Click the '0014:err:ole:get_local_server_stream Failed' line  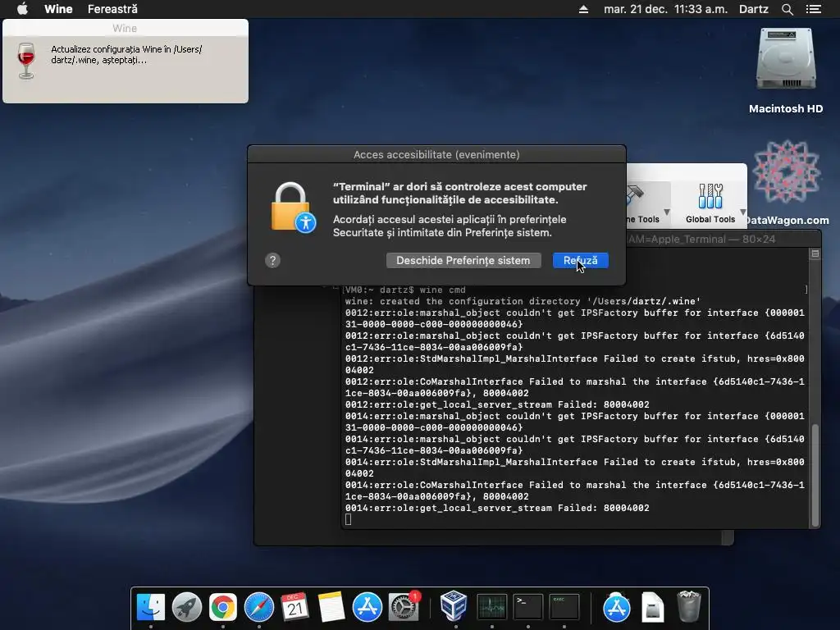[x=497, y=508]
